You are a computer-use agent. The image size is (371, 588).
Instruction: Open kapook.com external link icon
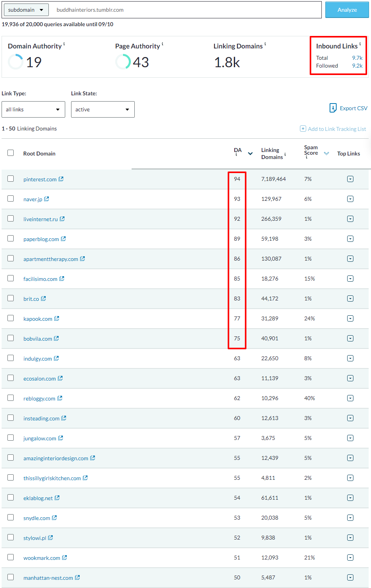pyautogui.click(x=57, y=318)
